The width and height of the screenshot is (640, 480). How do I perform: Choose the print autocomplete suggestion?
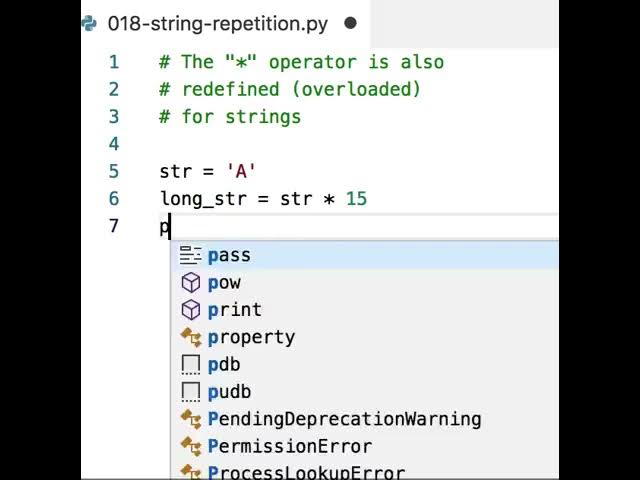click(x=364, y=310)
